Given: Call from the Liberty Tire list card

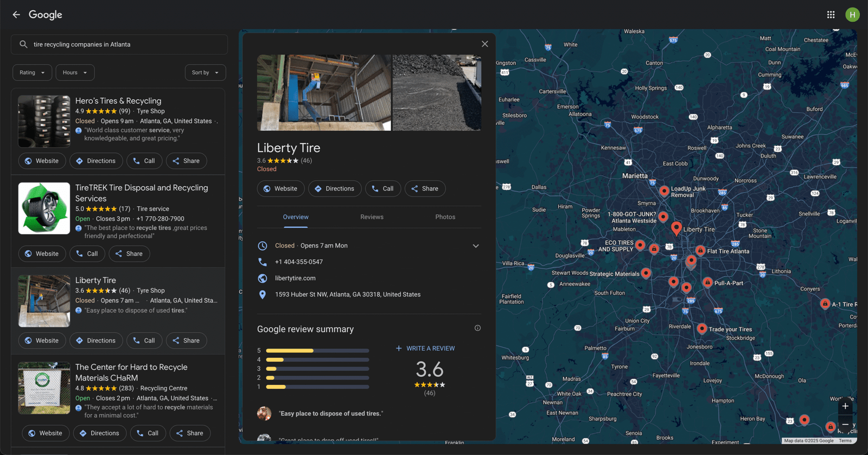Looking at the screenshot, I should [x=144, y=340].
